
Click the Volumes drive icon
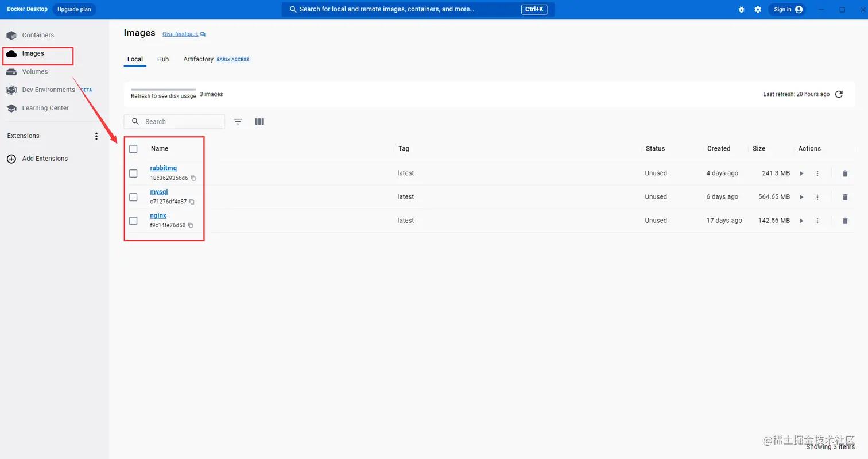point(11,72)
